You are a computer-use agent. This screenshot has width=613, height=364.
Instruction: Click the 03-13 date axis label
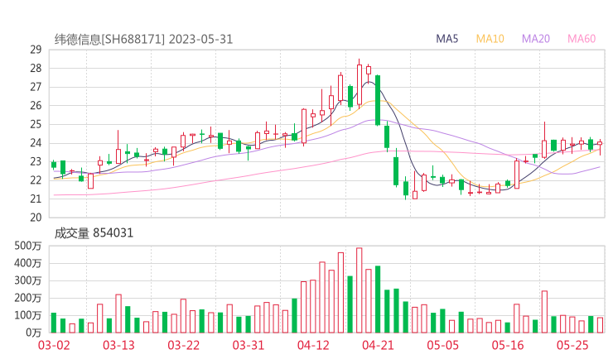[x=118, y=345]
